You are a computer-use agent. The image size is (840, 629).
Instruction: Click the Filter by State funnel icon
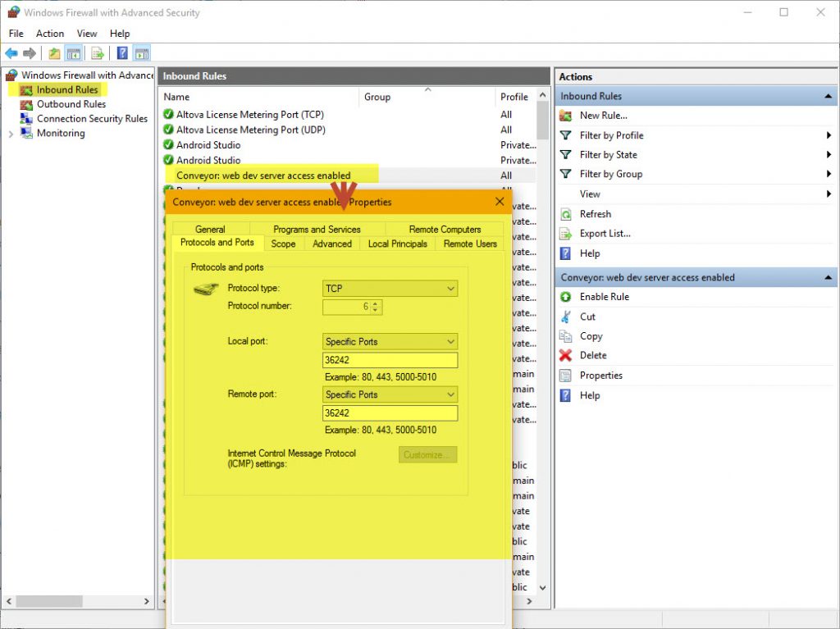(x=566, y=155)
